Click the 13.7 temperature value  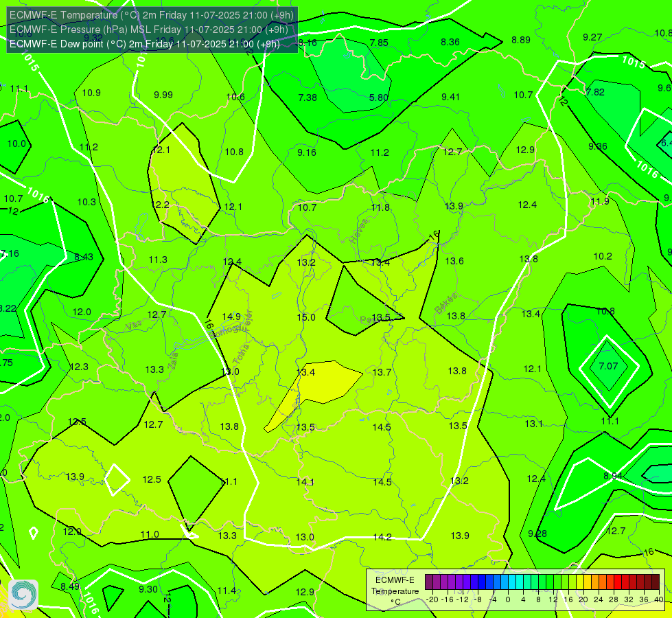pos(382,372)
